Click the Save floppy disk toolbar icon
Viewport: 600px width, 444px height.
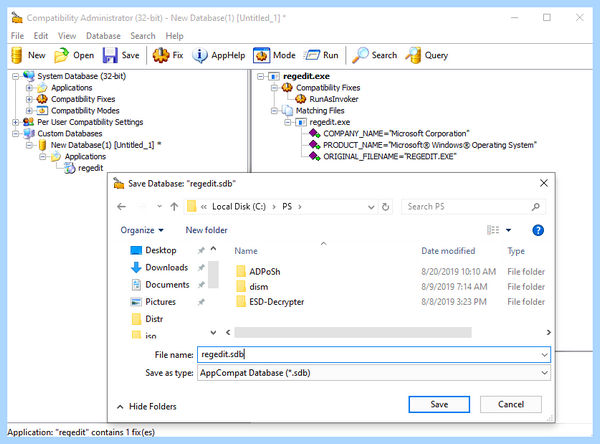(110, 55)
